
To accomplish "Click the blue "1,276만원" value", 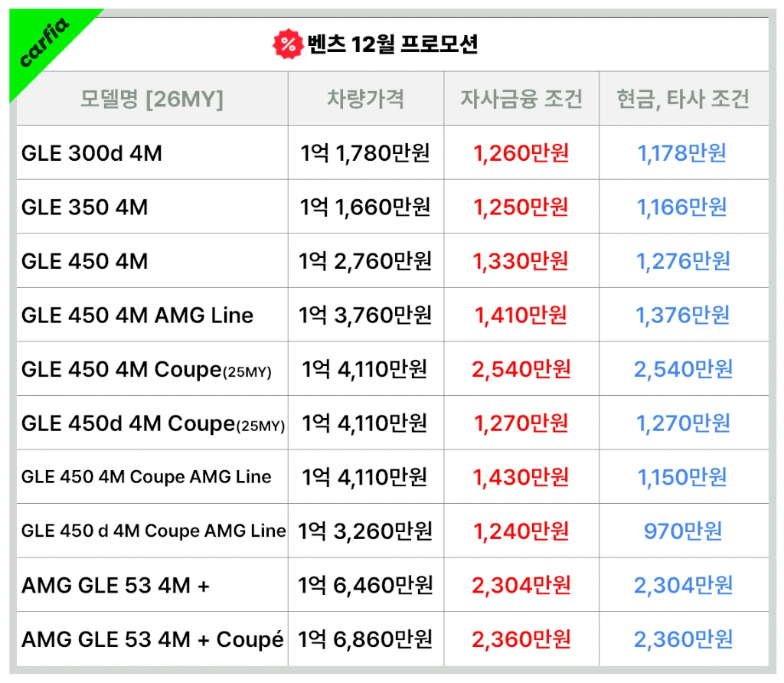I will [x=683, y=261].
